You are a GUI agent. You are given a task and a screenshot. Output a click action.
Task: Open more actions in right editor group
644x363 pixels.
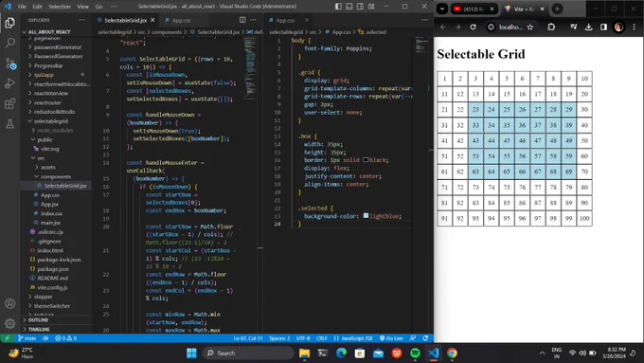coord(424,20)
